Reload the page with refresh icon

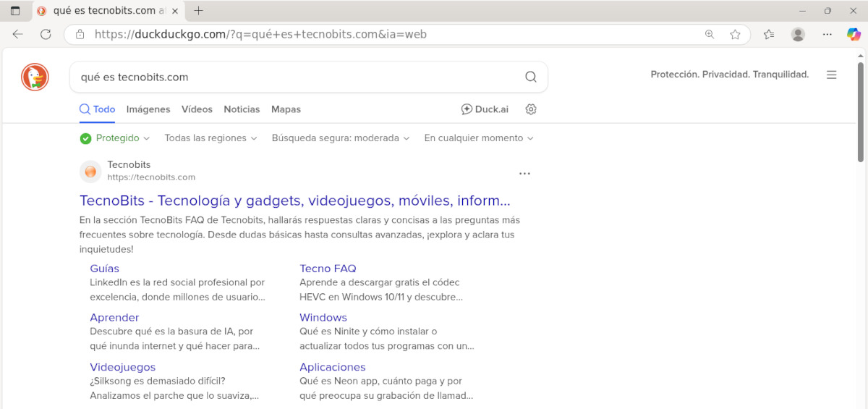(46, 34)
